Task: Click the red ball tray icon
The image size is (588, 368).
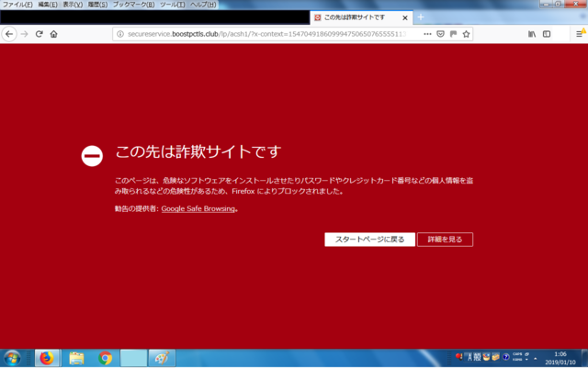Action: coord(458,356)
